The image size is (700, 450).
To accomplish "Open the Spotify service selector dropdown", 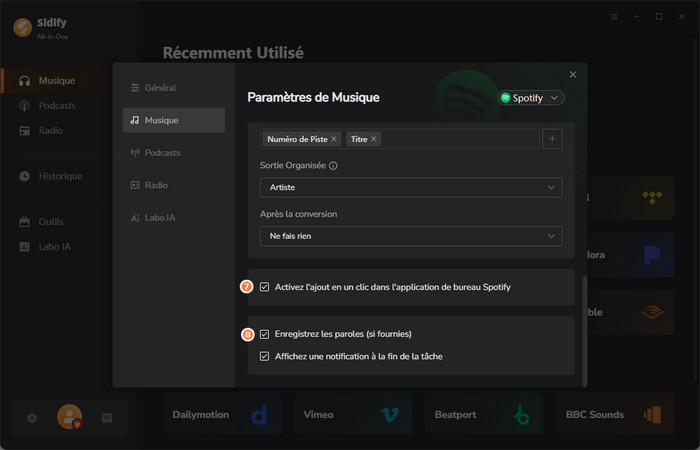I will point(531,98).
